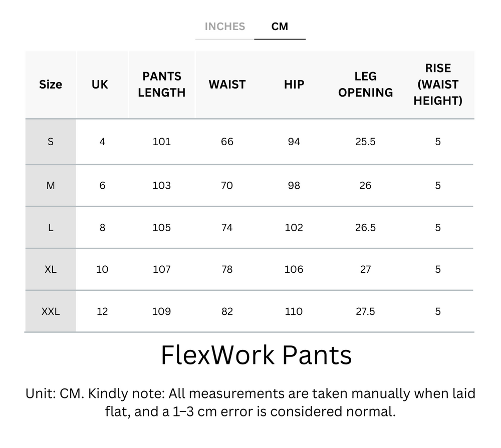Select the CM tab
The image size is (501, 448).
280,27
